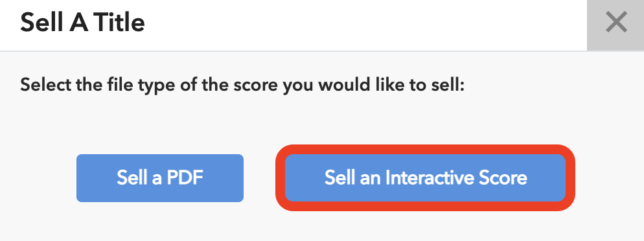This screenshot has height=241, width=644.
Task: Click the Sell A Title heading
Action: pyautogui.click(x=82, y=22)
